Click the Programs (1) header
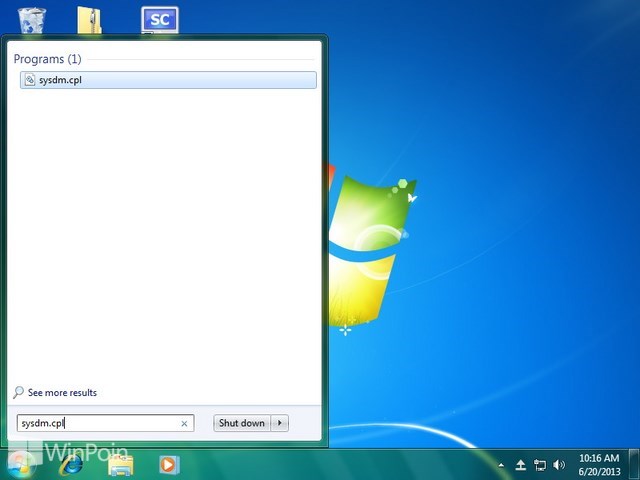The width and height of the screenshot is (640, 480). tap(47, 59)
